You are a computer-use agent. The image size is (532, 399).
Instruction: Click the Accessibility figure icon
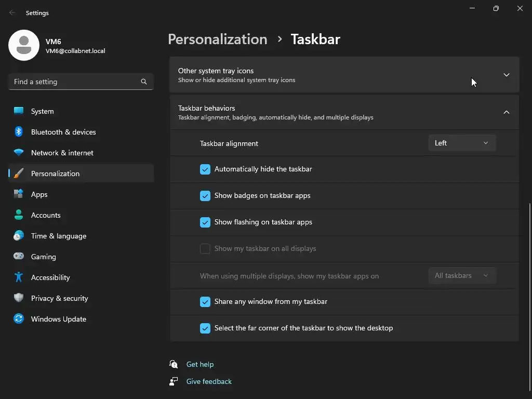[x=19, y=277]
